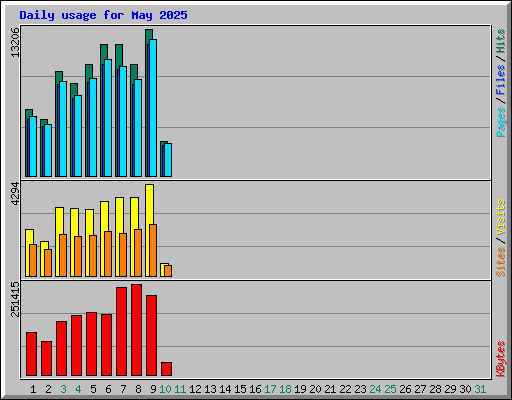Click the red KBytes bar for day 1
Screen dimensions: 512x400
(x=32, y=354)
